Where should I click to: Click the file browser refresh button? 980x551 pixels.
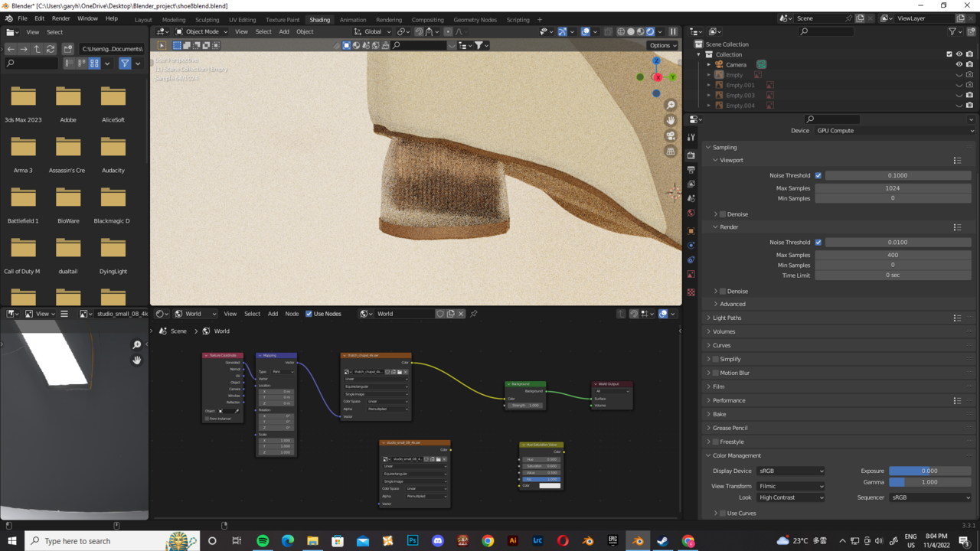(51, 49)
